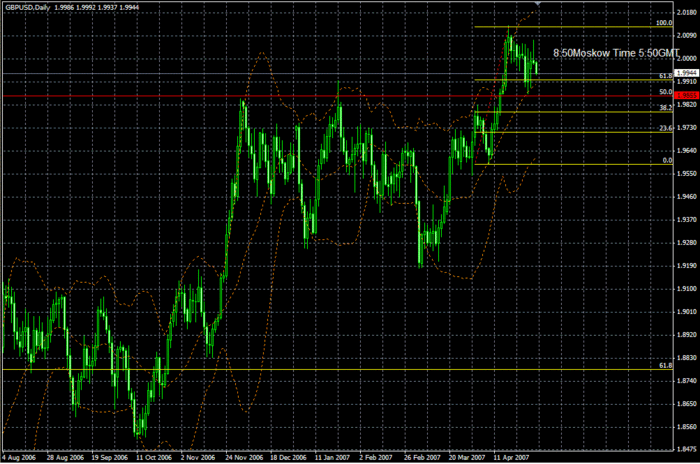Click the 1.8650 value on price scale

(687, 404)
